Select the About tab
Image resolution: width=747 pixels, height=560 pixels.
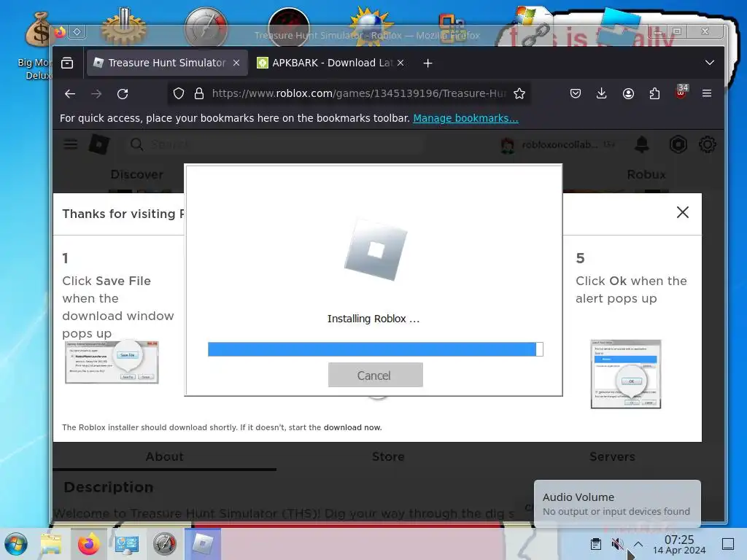(164, 456)
